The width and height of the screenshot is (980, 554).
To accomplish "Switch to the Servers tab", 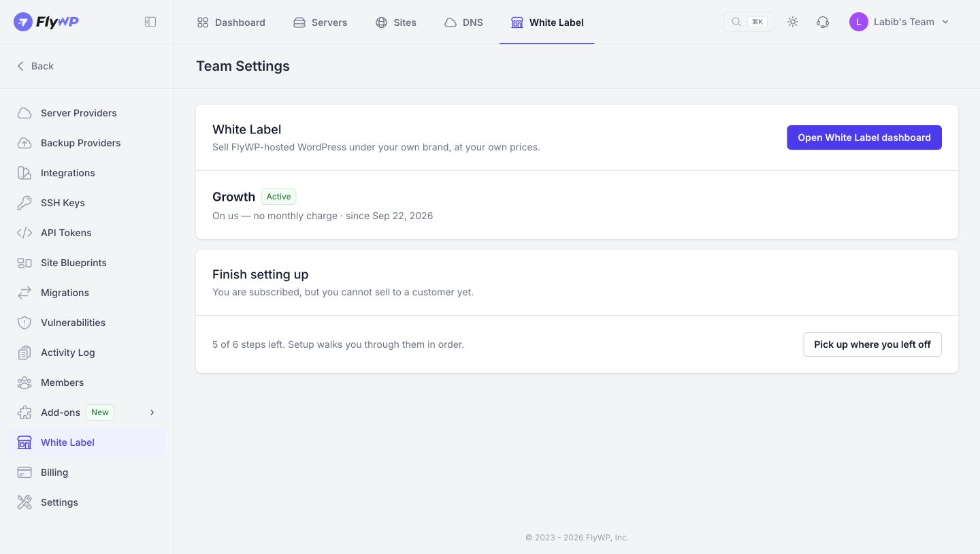I will [x=321, y=22].
